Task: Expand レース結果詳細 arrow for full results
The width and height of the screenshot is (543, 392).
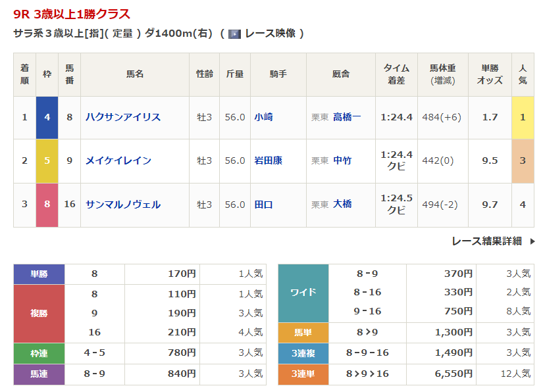Action: tap(532, 241)
